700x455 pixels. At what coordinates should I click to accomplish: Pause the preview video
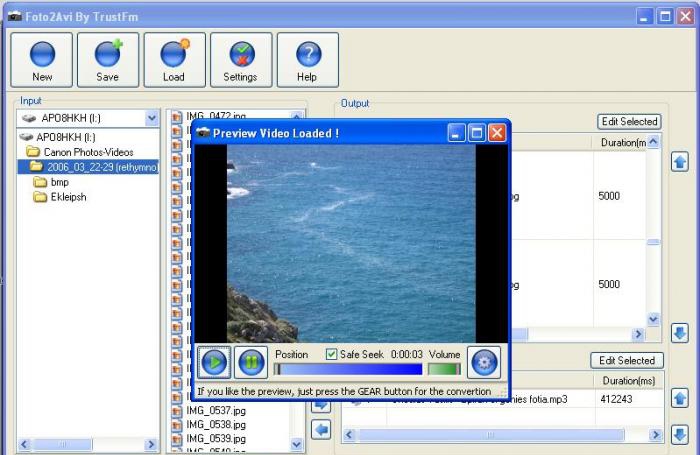click(251, 361)
